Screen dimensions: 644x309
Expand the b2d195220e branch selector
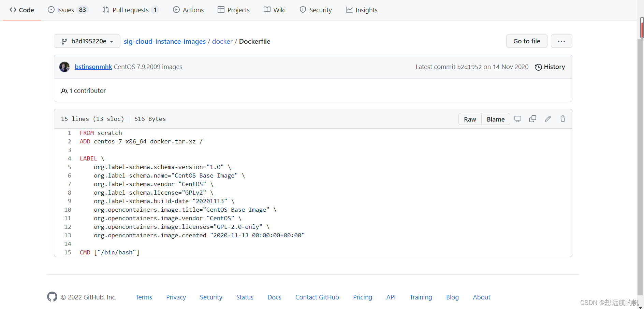(x=87, y=41)
